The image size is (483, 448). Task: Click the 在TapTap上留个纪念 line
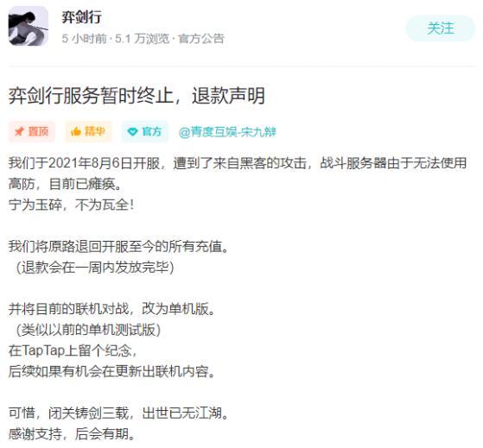[x=73, y=350]
